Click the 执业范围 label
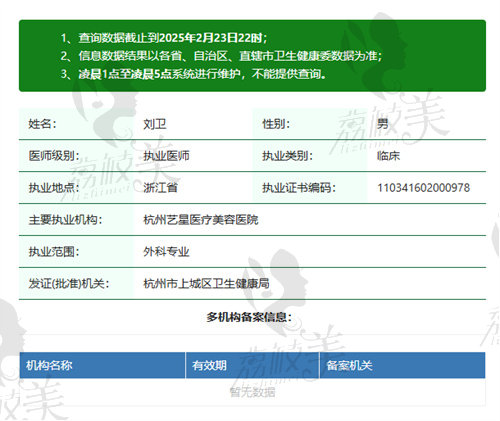The image size is (500, 421). pos(54,252)
